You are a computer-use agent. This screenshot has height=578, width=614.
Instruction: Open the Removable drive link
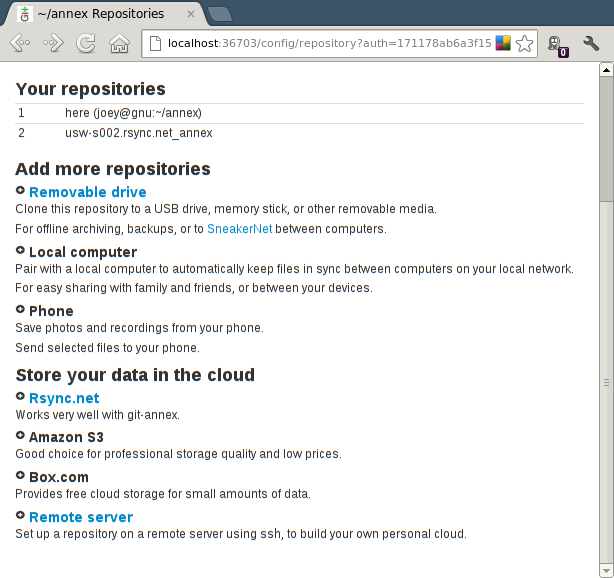[87, 192]
